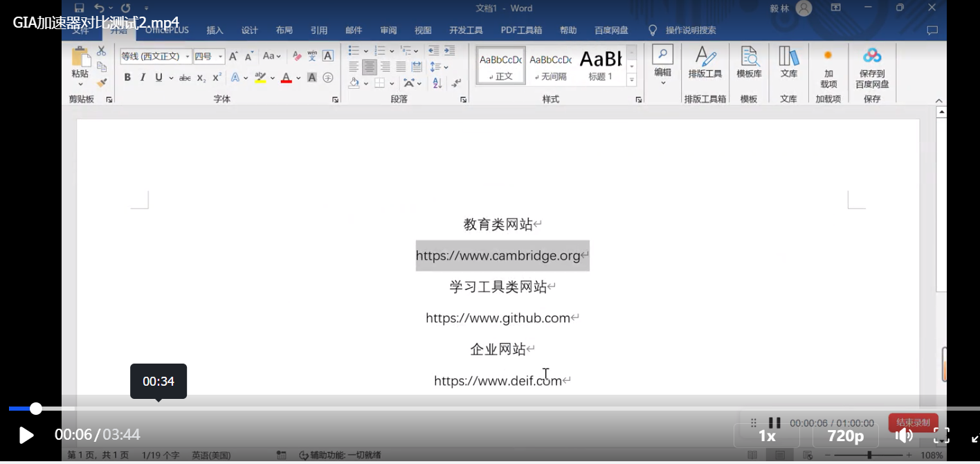
Task: Open the Change Case Aa dropdown
Action: pyautogui.click(x=272, y=56)
